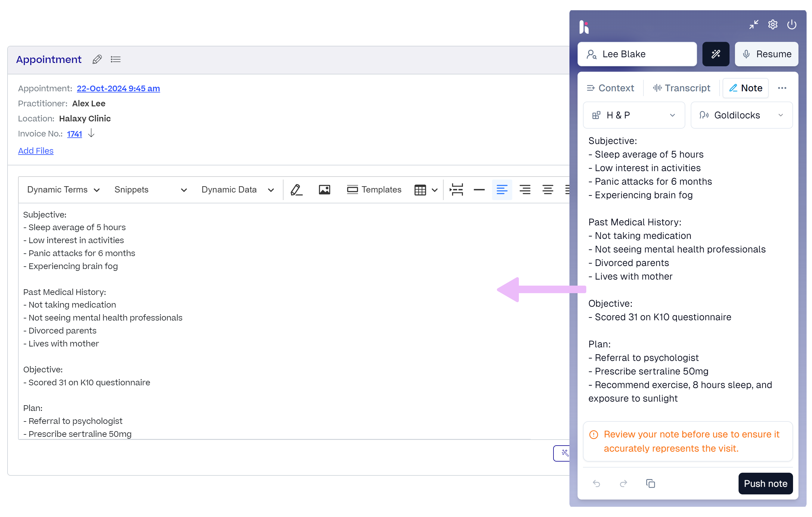
Task: Collapse the panel with the minimize arrows icon
Action: point(754,24)
